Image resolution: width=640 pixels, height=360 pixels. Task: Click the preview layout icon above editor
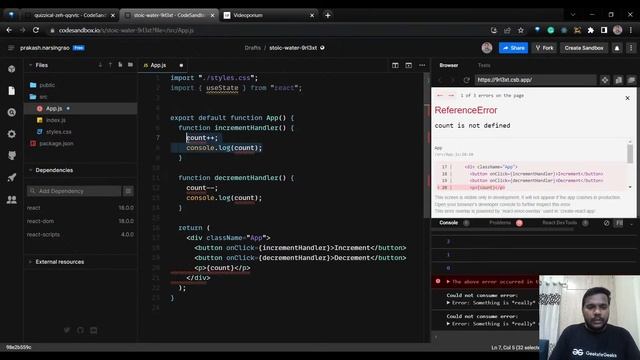click(x=409, y=65)
